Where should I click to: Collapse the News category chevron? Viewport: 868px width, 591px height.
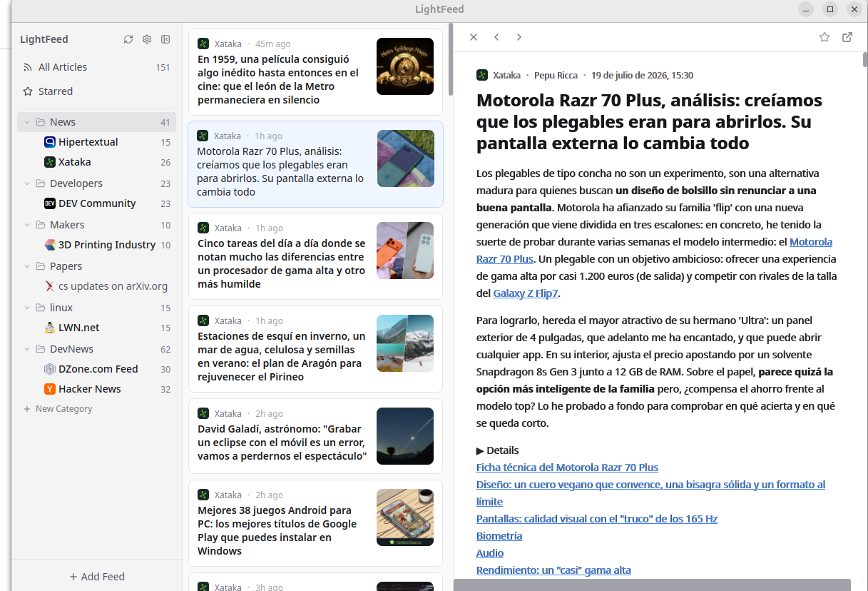[27, 122]
